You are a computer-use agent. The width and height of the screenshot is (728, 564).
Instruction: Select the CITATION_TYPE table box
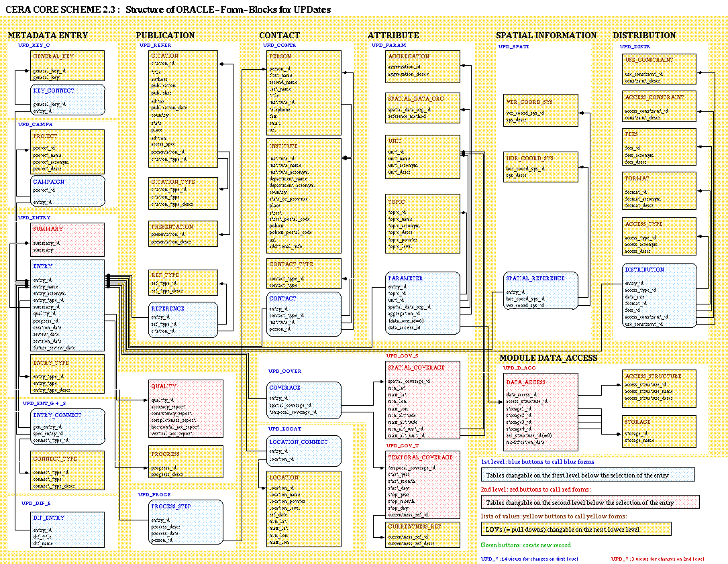pyautogui.click(x=183, y=193)
